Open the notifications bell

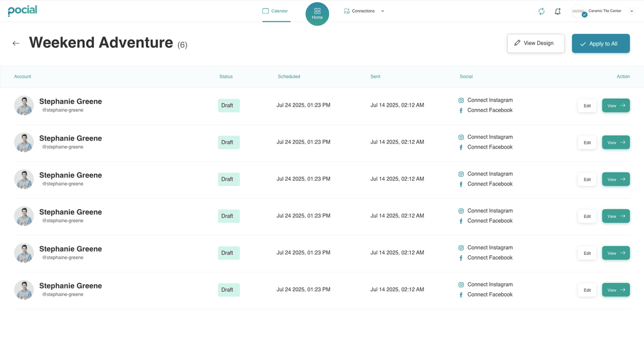point(558,11)
